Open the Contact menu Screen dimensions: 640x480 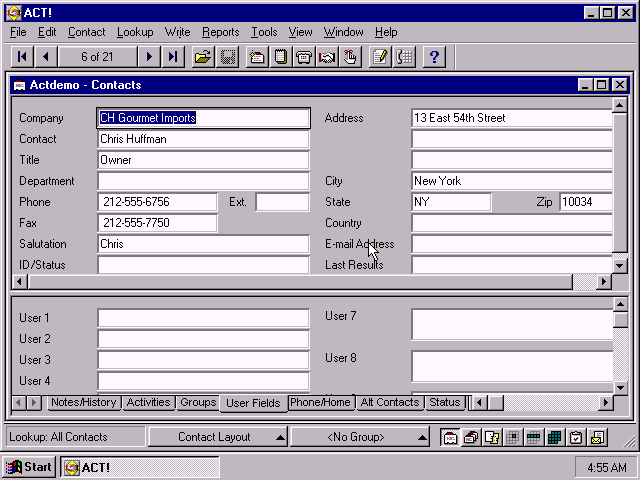click(87, 32)
